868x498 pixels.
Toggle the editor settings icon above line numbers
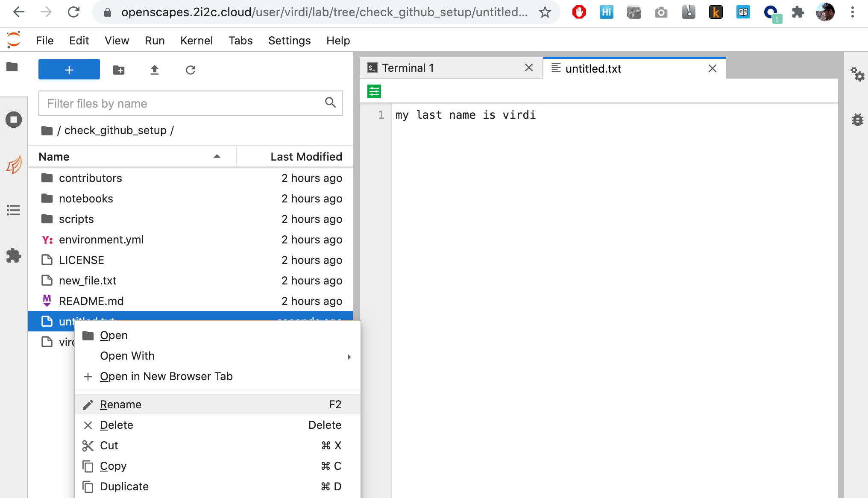373,91
